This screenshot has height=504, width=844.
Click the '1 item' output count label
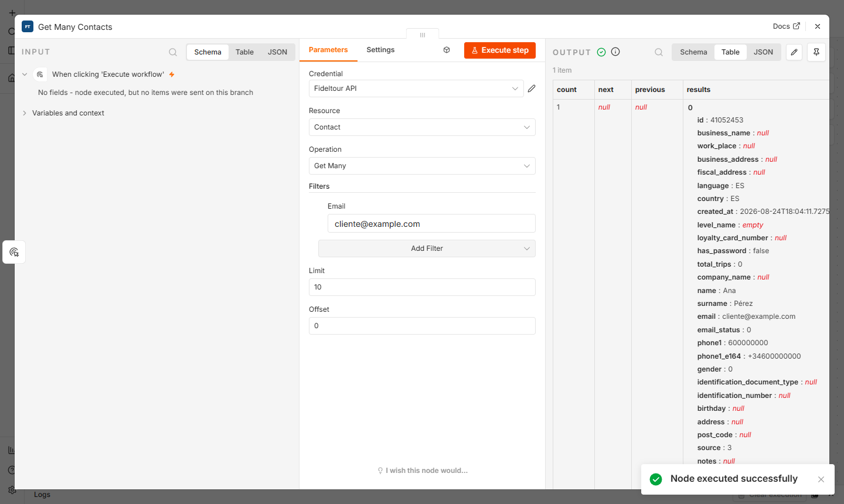562,70
